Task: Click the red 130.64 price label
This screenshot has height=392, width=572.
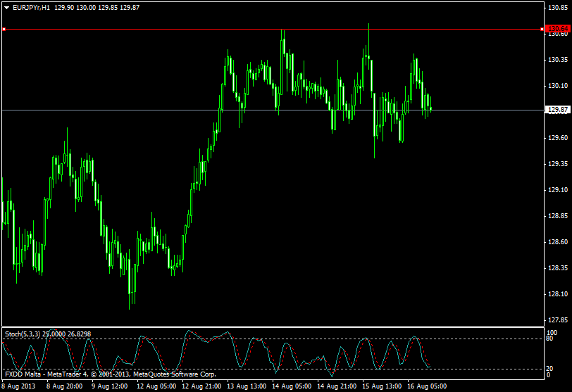Action: 557,28
